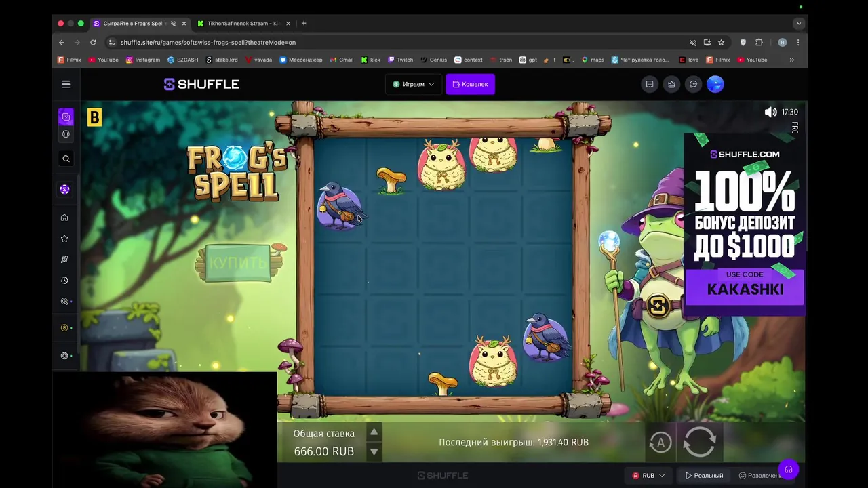Bookmark this page with star icon

tap(721, 42)
